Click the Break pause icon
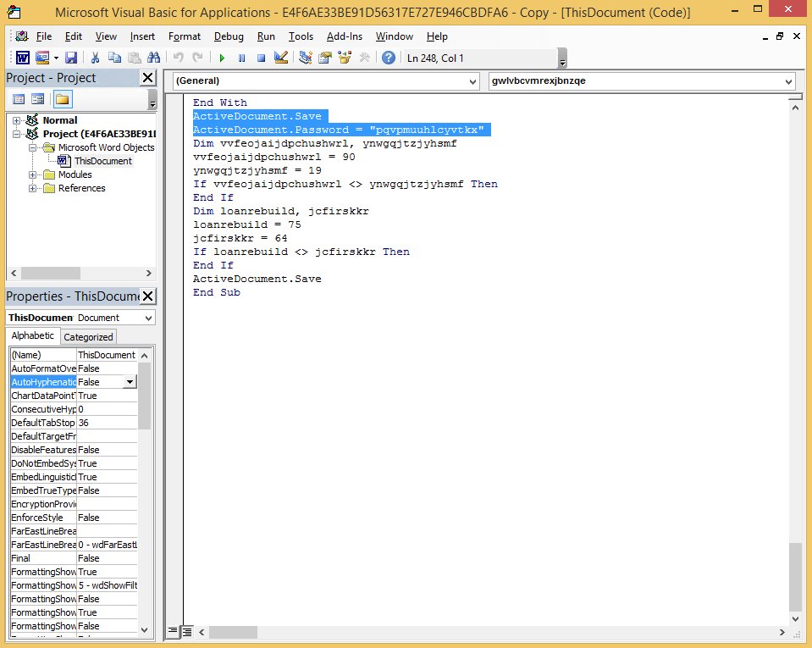 (x=241, y=58)
